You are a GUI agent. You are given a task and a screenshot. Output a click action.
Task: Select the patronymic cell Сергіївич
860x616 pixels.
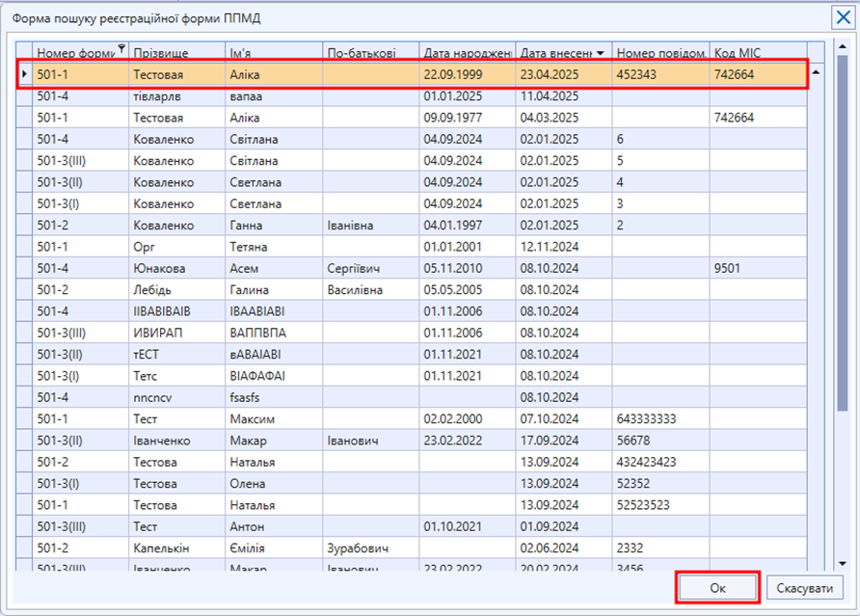pos(371,268)
